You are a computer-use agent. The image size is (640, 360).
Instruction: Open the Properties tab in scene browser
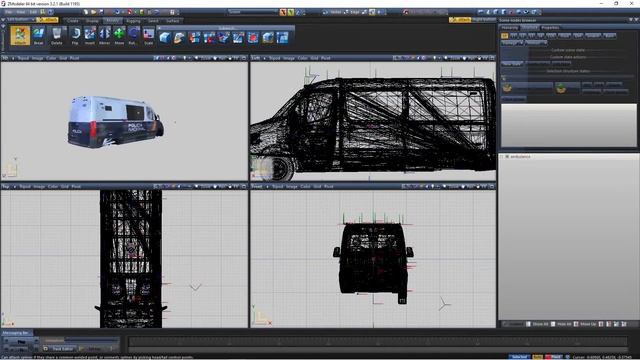pos(550,28)
